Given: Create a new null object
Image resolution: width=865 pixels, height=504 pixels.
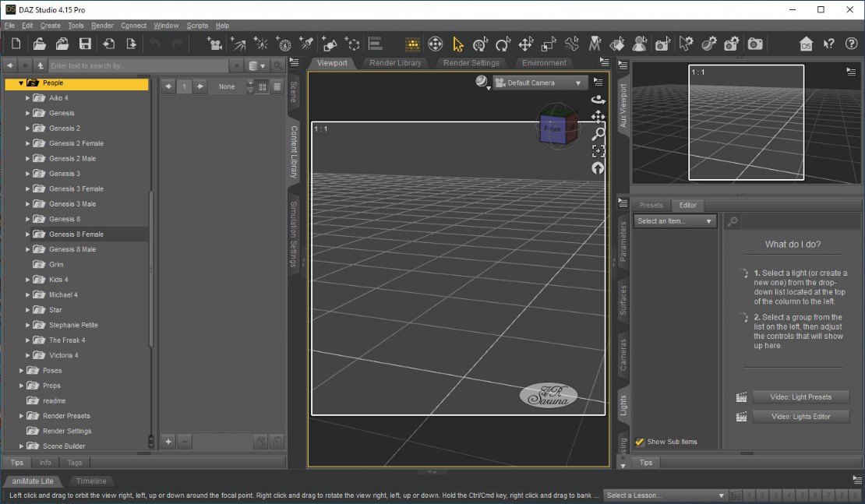Looking at the screenshot, I should [x=352, y=44].
